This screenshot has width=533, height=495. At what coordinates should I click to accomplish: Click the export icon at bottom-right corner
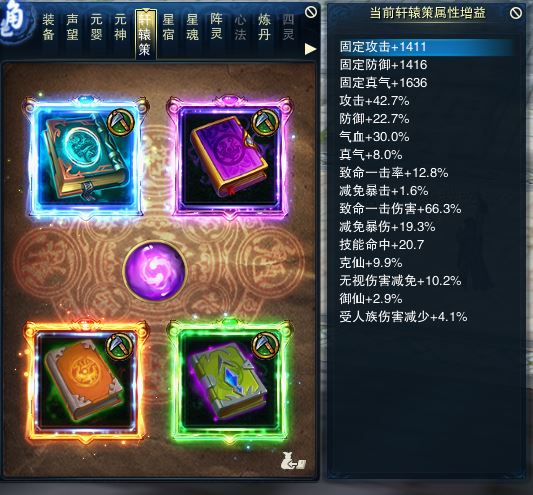[294, 462]
